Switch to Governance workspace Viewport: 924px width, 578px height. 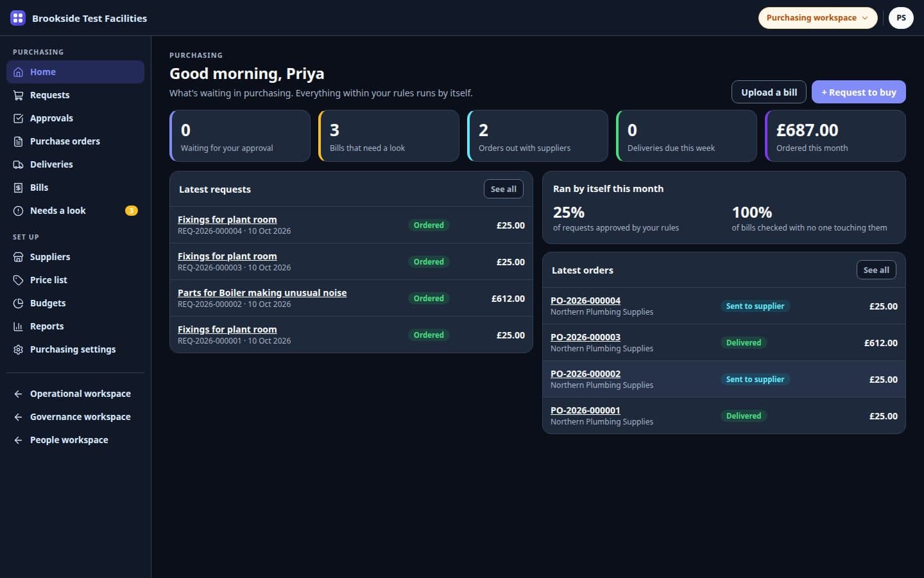[75, 417]
